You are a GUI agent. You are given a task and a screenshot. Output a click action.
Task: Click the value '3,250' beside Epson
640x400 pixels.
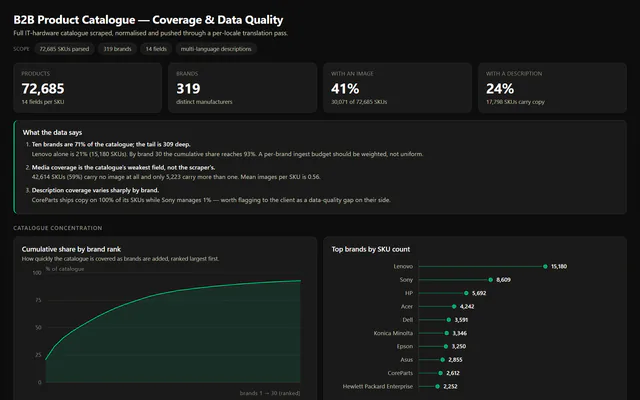coord(459,347)
